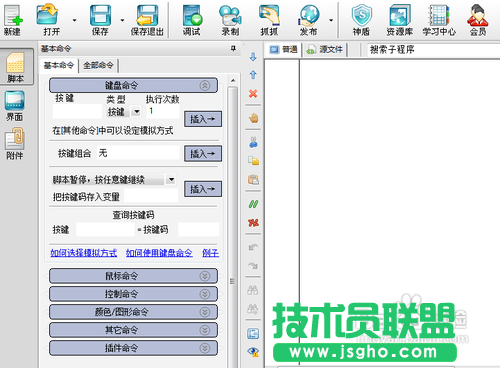Delete line with red X icon

click(x=253, y=94)
